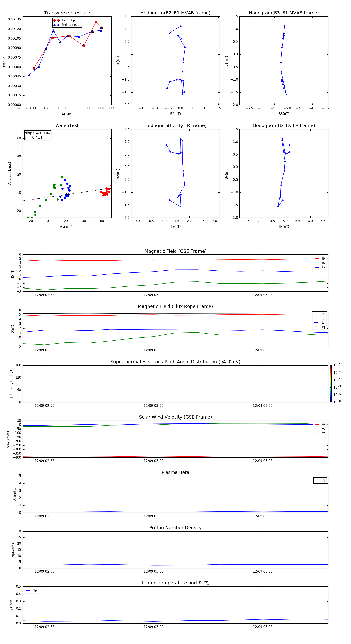The width and height of the screenshot is (351, 644).
Task: Click the "Magnetic Field (GSE Frame)" title
Action: coord(175,251)
